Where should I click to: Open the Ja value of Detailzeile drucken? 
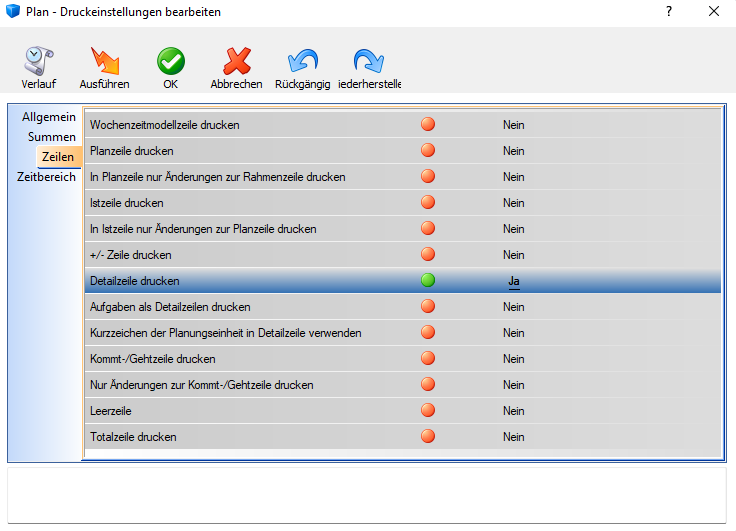coord(514,281)
